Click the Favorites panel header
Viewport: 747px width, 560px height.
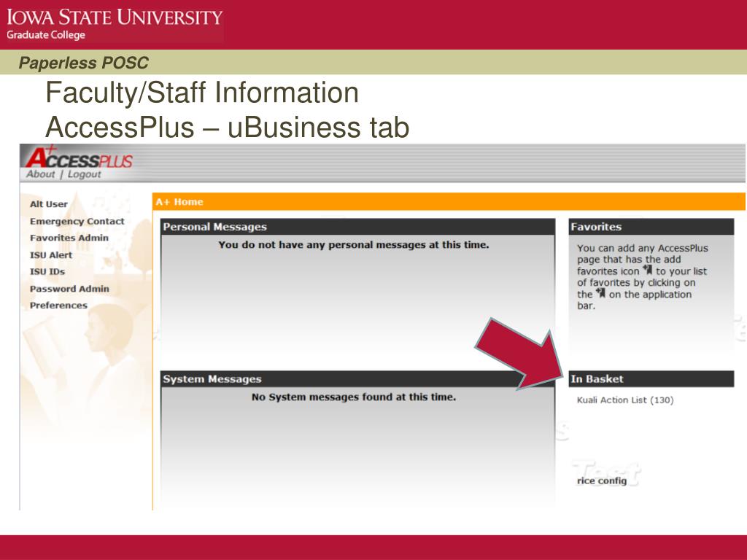(651, 227)
